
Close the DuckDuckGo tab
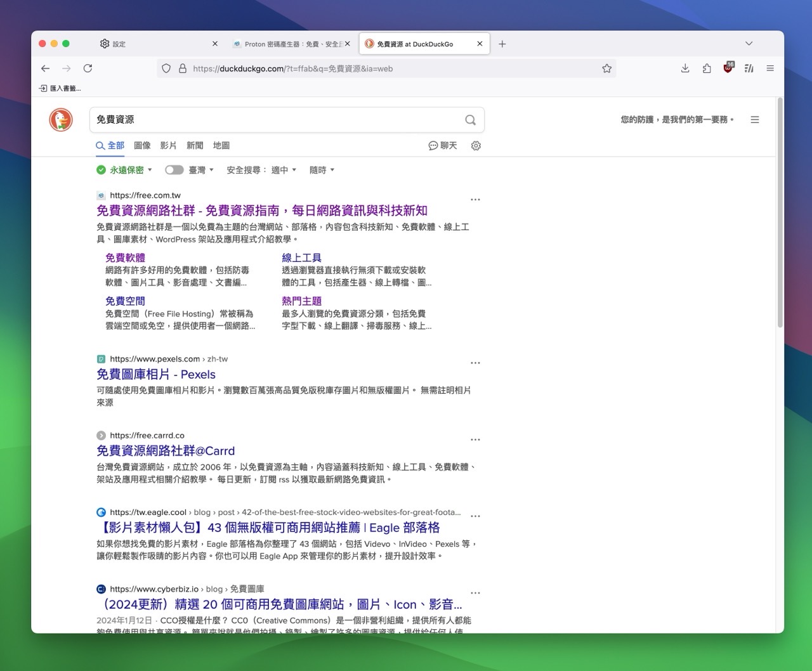(x=480, y=44)
